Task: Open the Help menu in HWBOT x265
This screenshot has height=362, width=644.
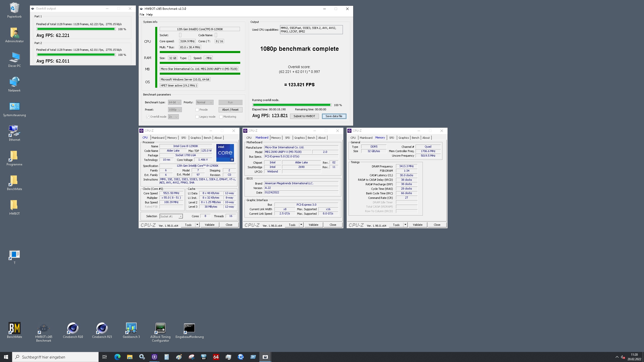Action: point(149,15)
